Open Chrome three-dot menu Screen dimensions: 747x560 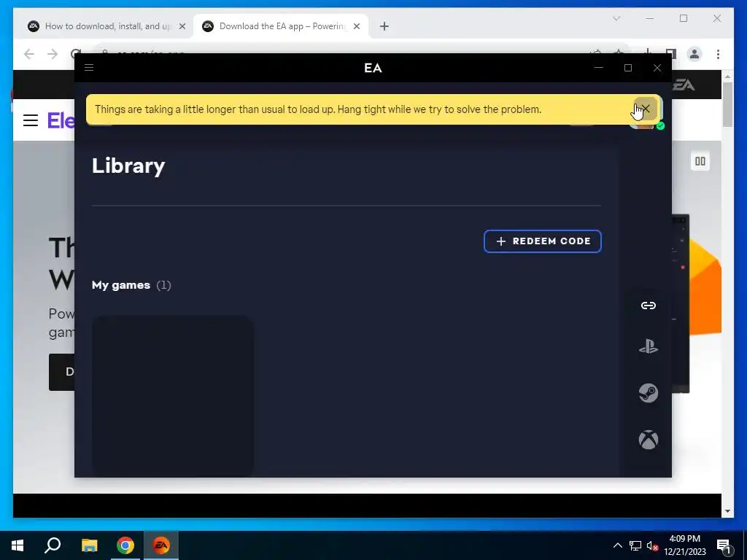(x=718, y=54)
